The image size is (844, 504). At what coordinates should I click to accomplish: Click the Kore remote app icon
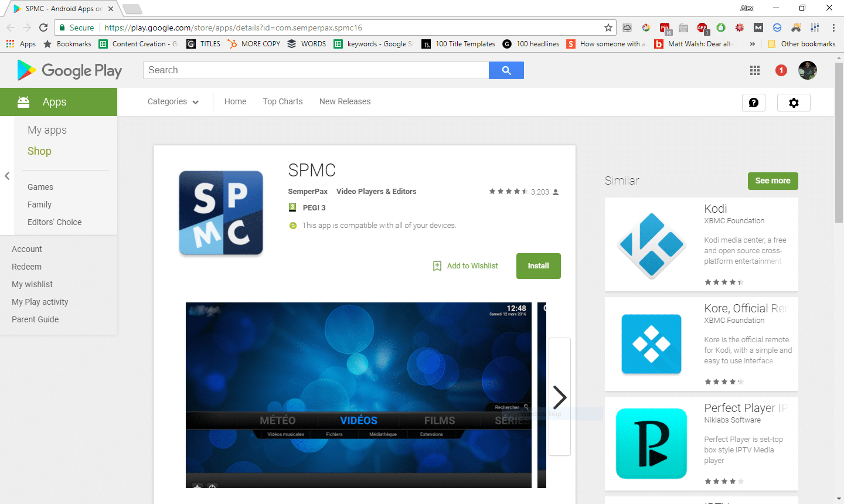(652, 344)
